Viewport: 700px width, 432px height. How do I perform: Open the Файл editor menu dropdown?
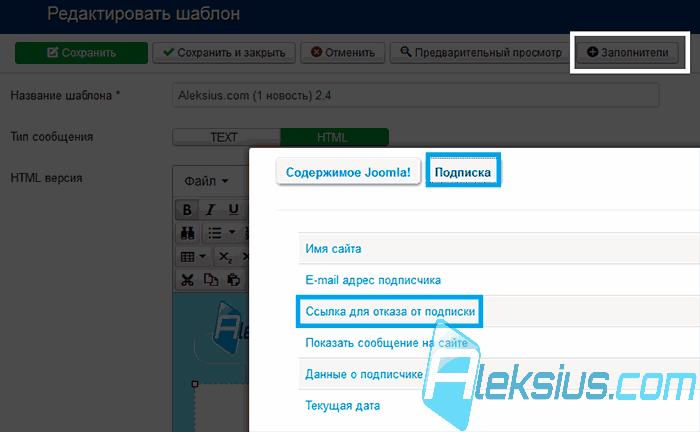(206, 181)
